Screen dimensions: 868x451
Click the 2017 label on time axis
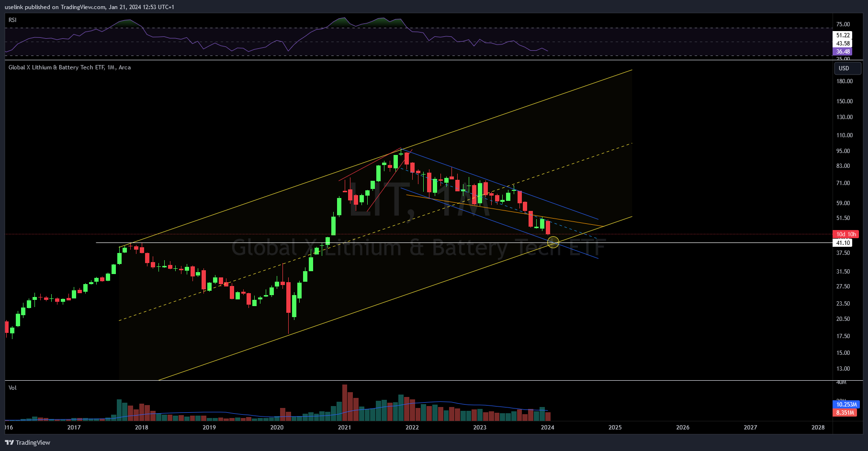click(74, 428)
